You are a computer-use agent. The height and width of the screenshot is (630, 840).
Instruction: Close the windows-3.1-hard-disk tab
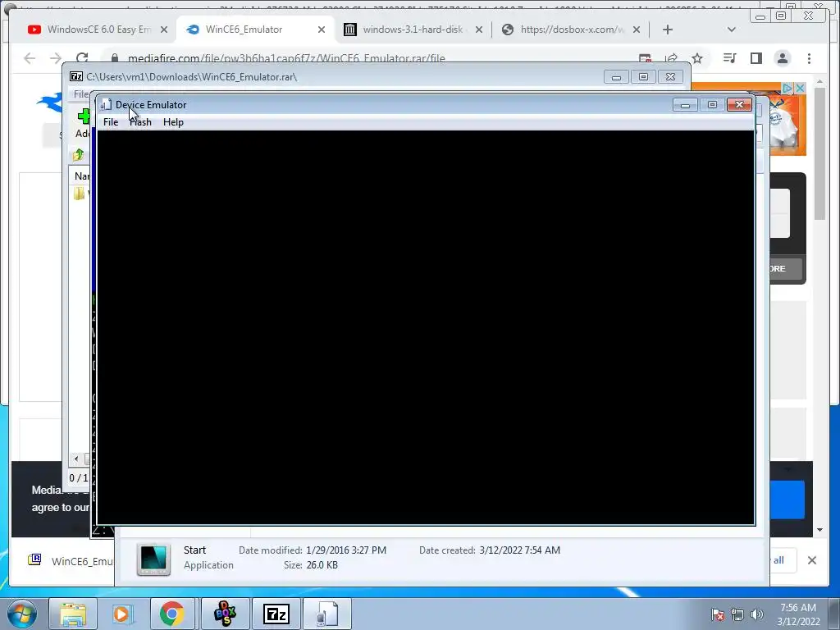point(479,30)
